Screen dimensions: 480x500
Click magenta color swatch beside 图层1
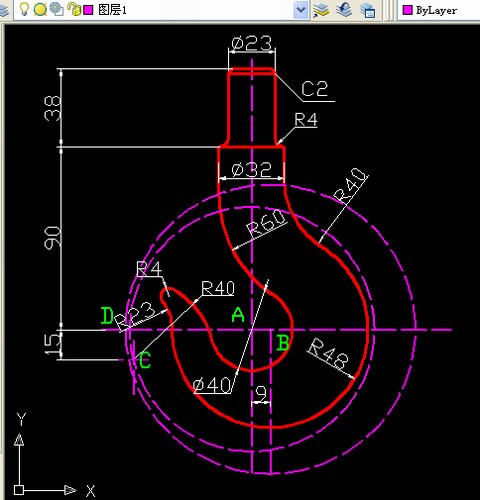[88, 10]
